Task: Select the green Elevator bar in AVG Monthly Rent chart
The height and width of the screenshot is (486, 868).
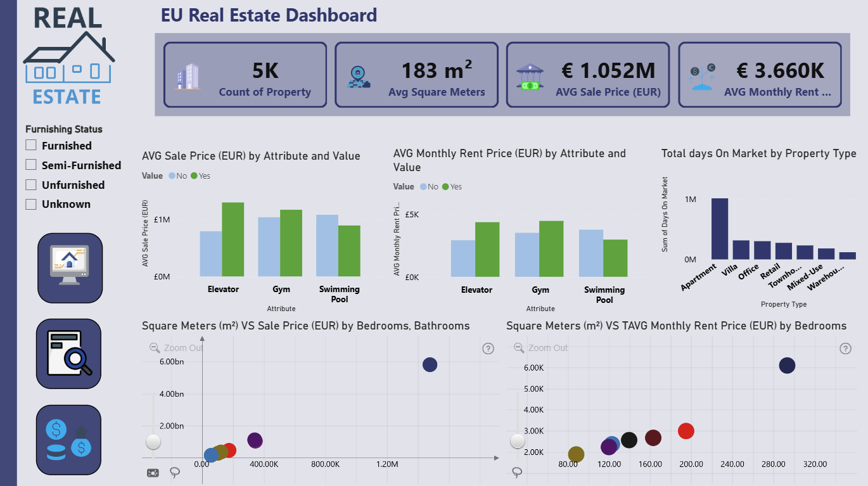Action: click(x=487, y=250)
